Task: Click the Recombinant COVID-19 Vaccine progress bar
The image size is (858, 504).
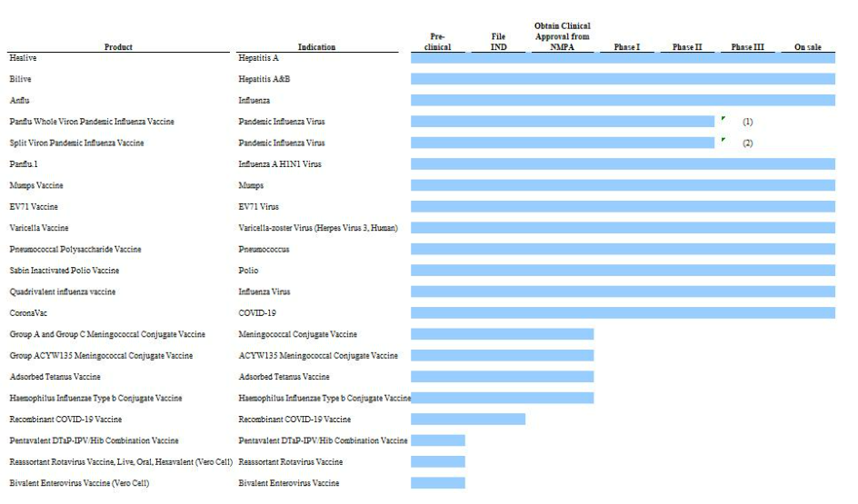Action: [467, 420]
